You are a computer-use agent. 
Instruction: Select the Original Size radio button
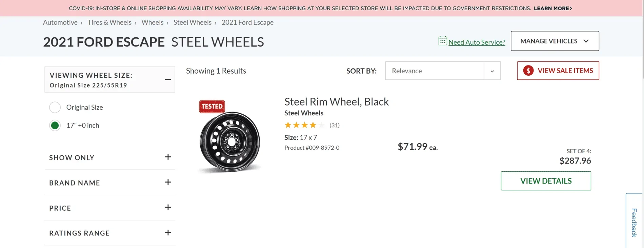[x=55, y=107]
